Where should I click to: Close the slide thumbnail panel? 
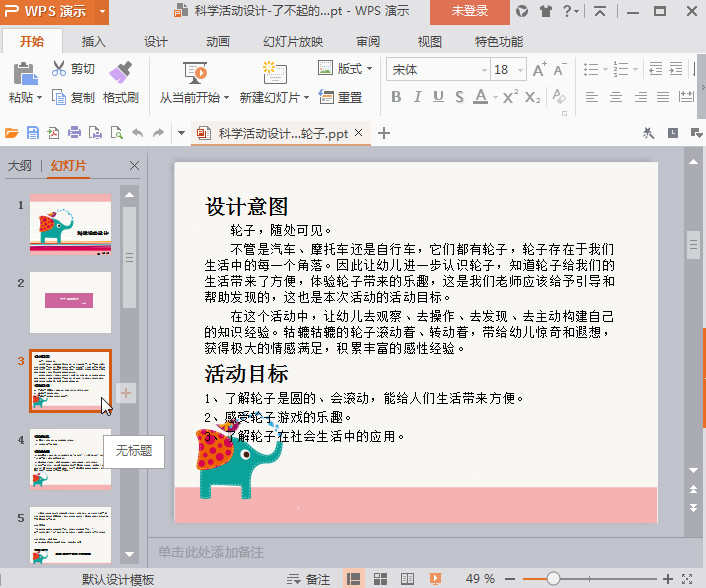tap(134, 166)
